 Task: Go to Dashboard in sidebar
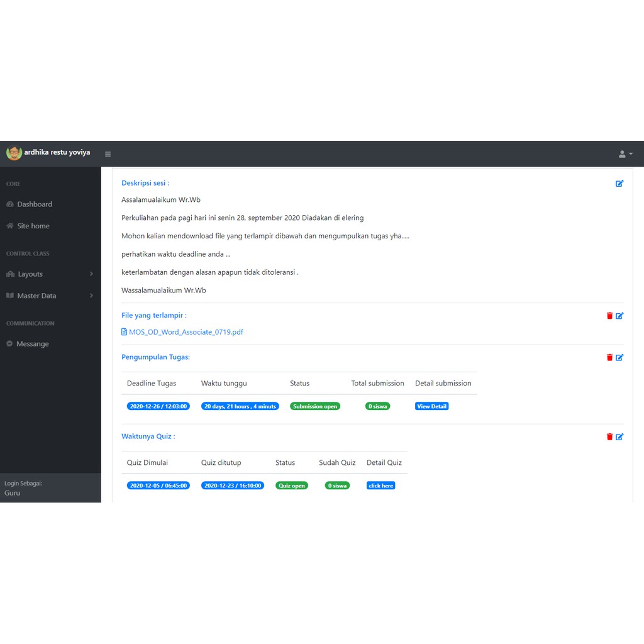click(x=35, y=204)
